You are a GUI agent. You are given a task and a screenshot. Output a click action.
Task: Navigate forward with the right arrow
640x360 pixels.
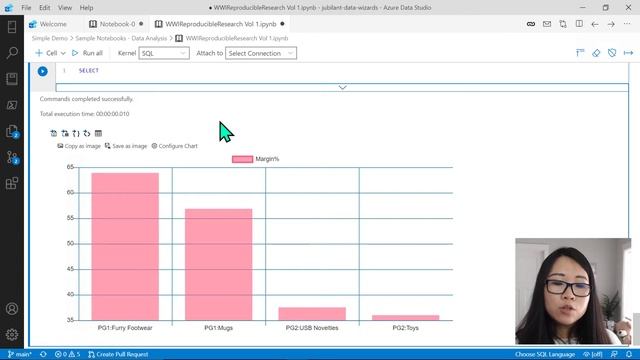611,24
